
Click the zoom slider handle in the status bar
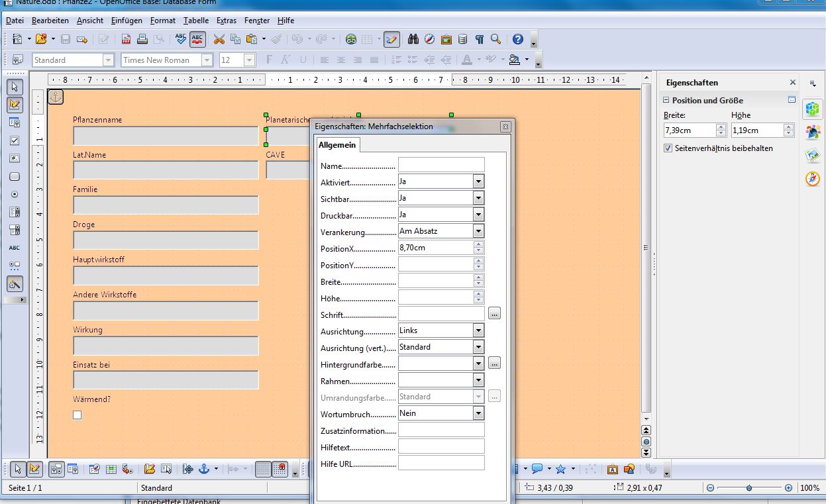(x=749, y=487)
